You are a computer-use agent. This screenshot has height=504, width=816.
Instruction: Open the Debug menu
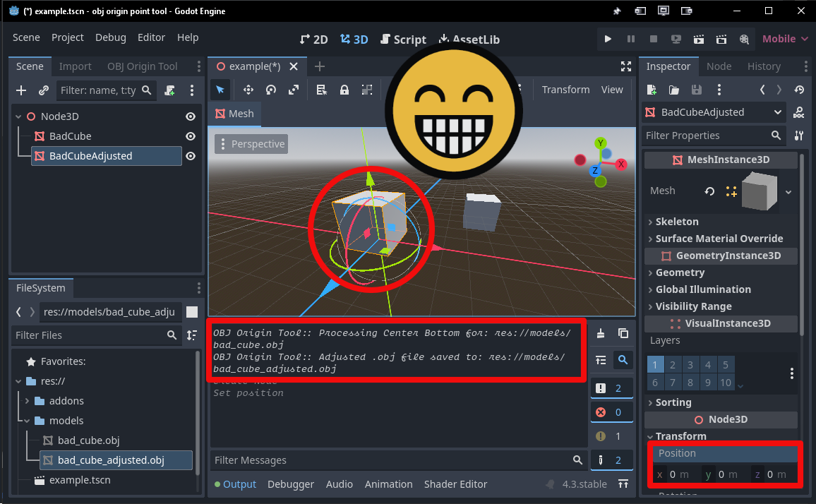pyautogui.click(x=110, y=37)
